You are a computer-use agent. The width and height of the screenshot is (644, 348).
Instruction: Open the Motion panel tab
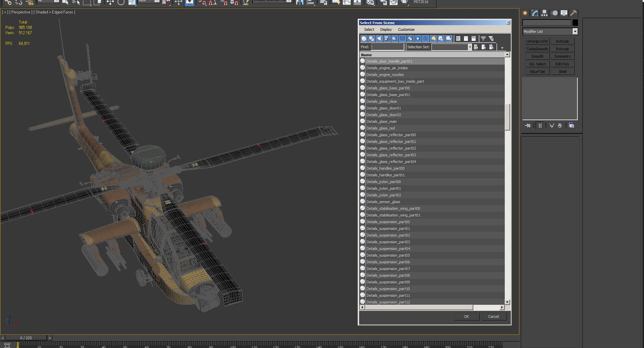coord(554,13)
